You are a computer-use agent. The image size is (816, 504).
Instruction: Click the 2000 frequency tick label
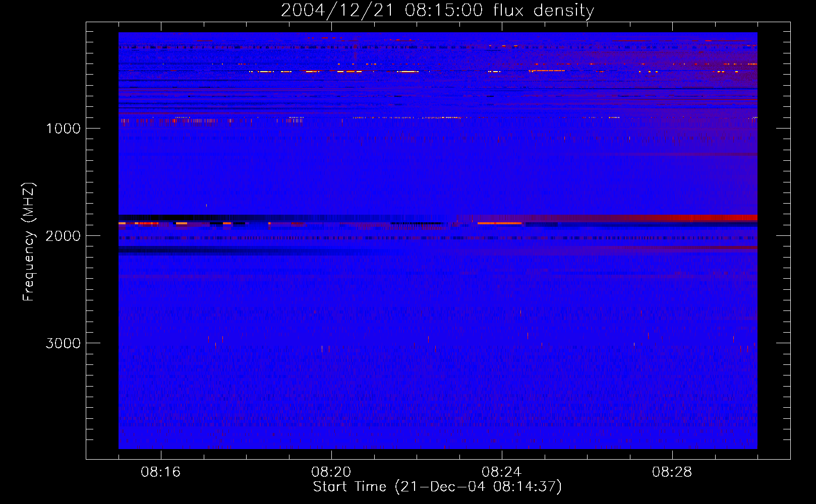pos(63,236)
